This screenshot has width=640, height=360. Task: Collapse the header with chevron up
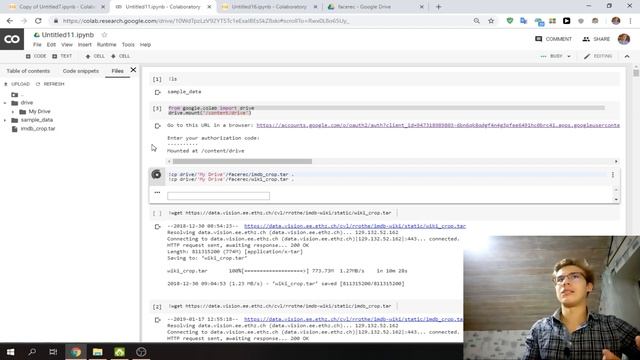pyautogui.click(x=627, y=56)
